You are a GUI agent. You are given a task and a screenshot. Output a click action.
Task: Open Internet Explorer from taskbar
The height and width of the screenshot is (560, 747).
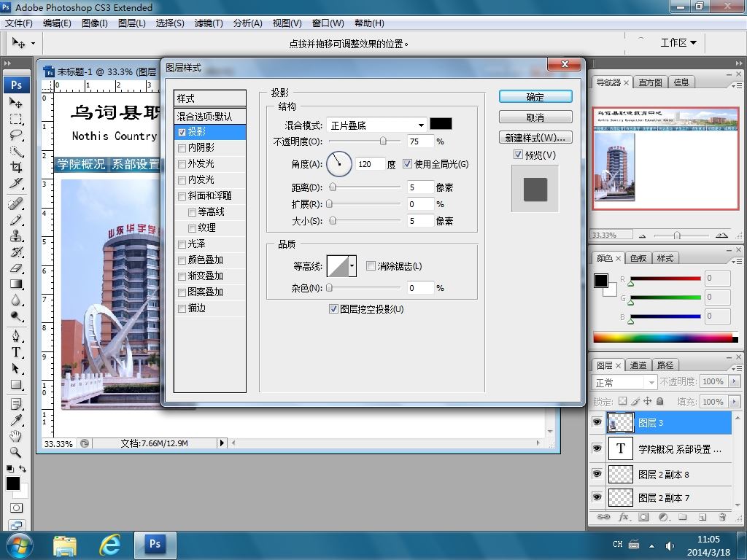tap(109, 545)
